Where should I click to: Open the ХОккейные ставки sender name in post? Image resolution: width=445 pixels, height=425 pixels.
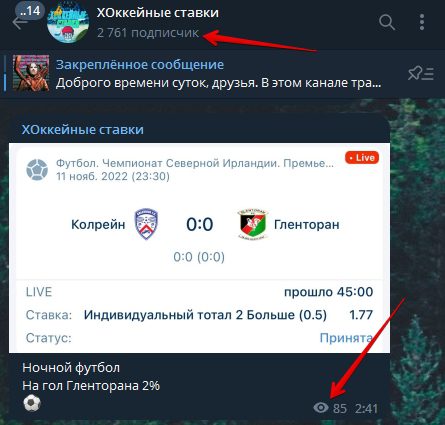(83, 129)
